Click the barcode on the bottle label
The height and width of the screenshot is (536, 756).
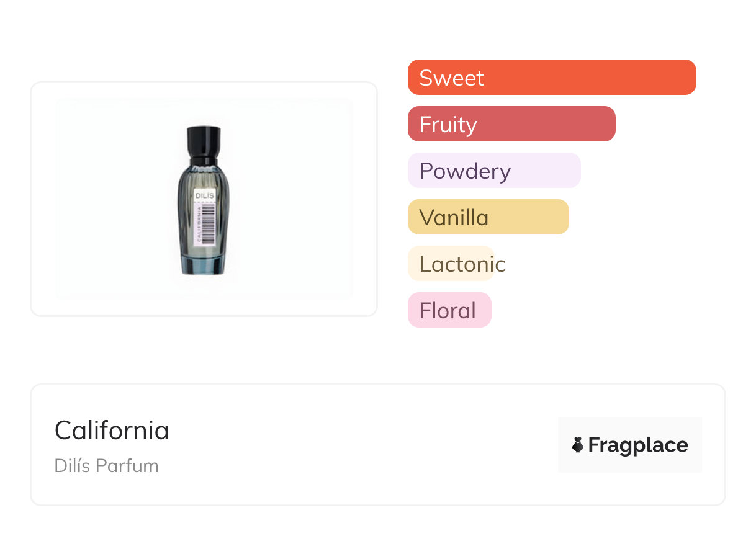point(209,222)
